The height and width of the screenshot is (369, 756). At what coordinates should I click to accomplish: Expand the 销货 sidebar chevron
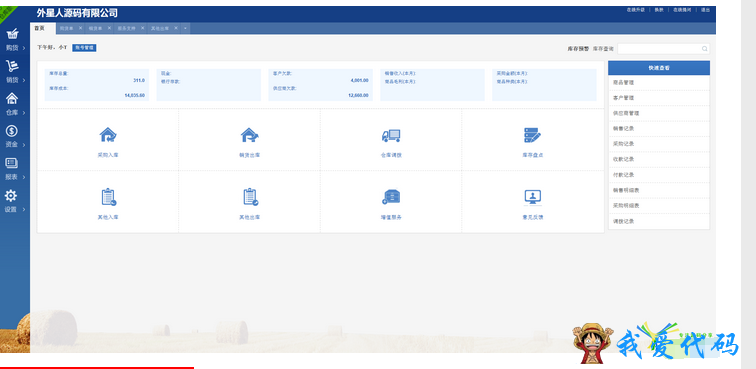(x=24, y=81)
